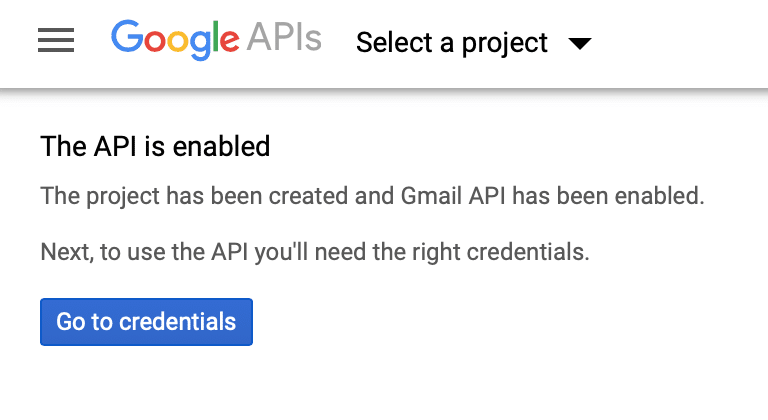Image resolution: width=768 pixels, height=420 pixels.
Task: Click the APIs text beside the Google logo
Action: pyautogui.click(x=284, y=40)
